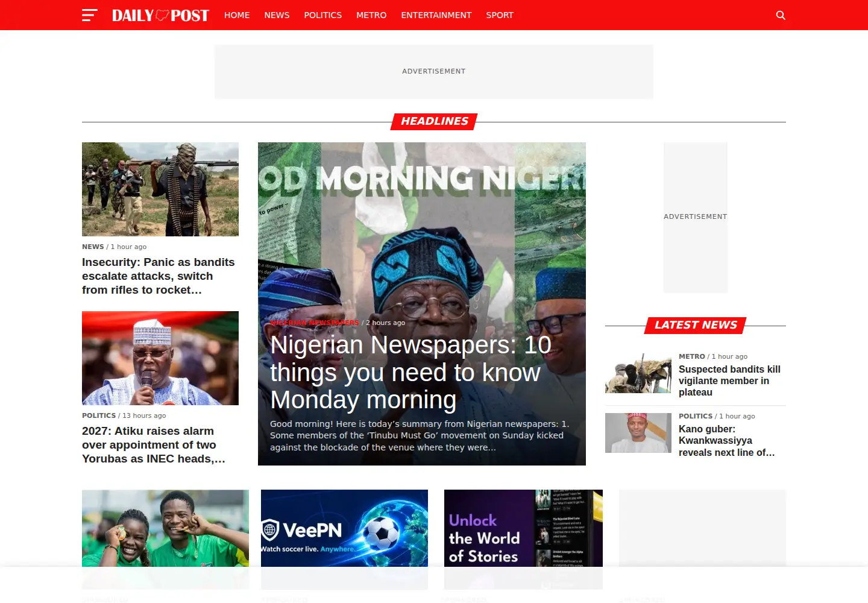Open the NEWS navigation item

pyautogui.click(x=277, y=15)
